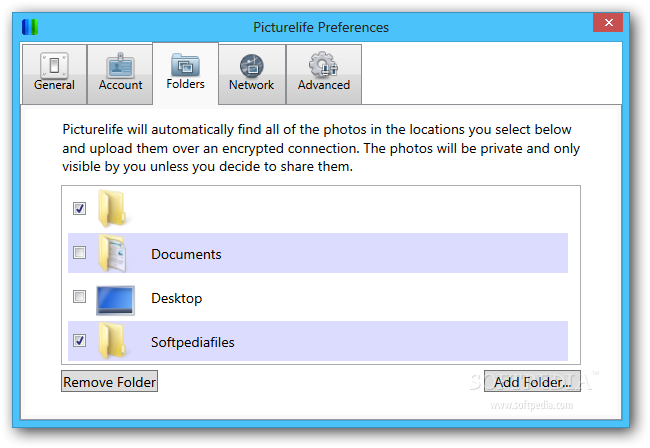Click the Remove Folder button
This screenshot has height=448, width=650.
pos(109,381)
